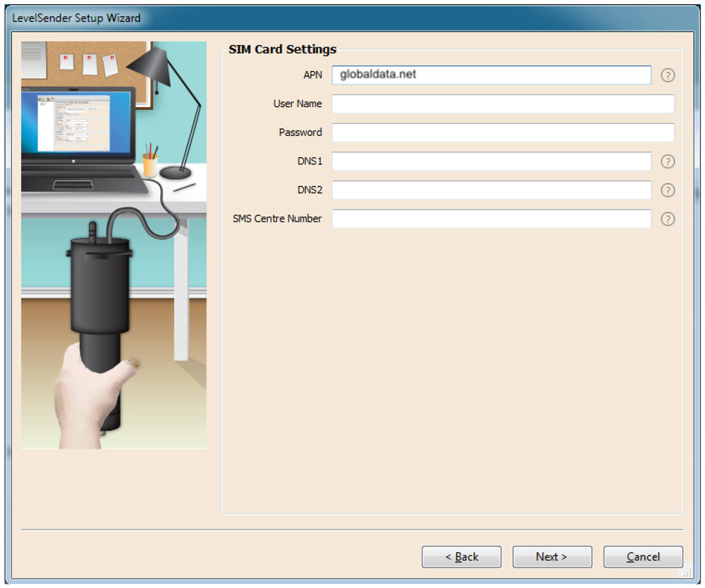Screen dimensions: 705x588
Task: Click the APN label text
Action: tap(312, 75)
